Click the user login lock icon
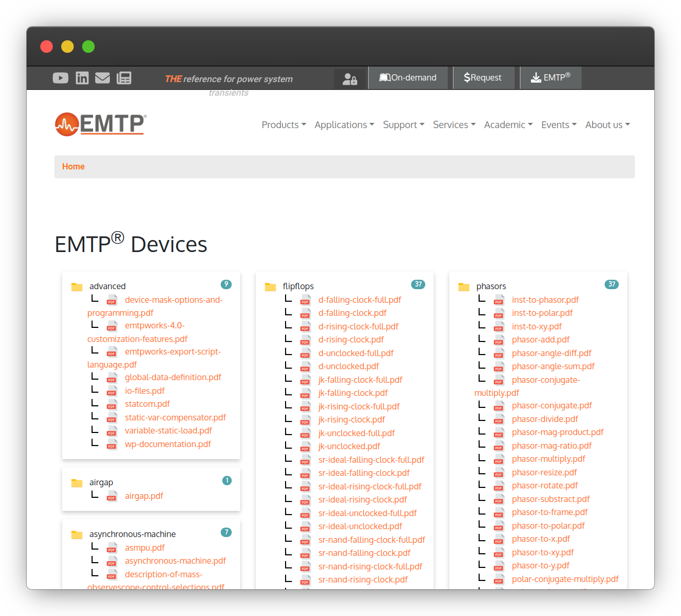This screenshot has height=616, width=681. [x=350, y=79]
